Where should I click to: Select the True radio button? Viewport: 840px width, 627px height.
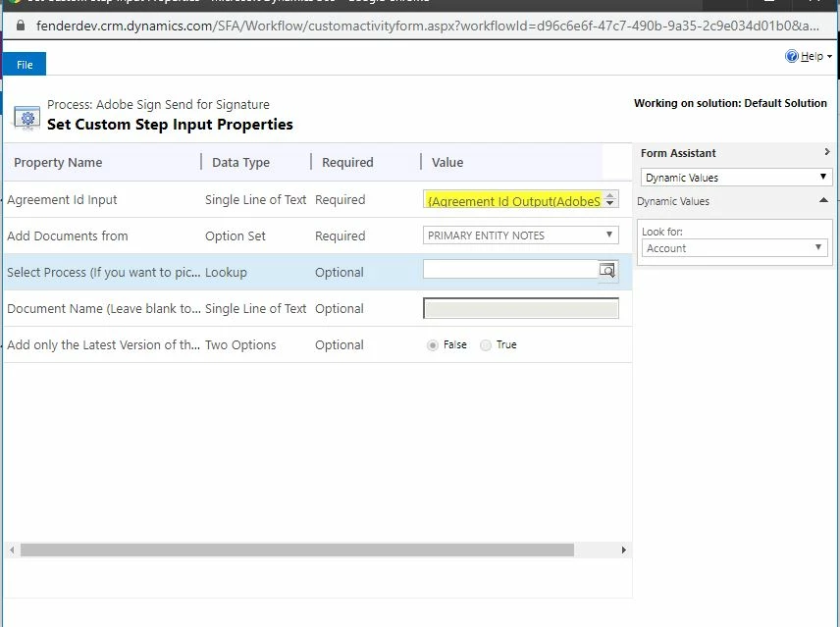(486, 345)
